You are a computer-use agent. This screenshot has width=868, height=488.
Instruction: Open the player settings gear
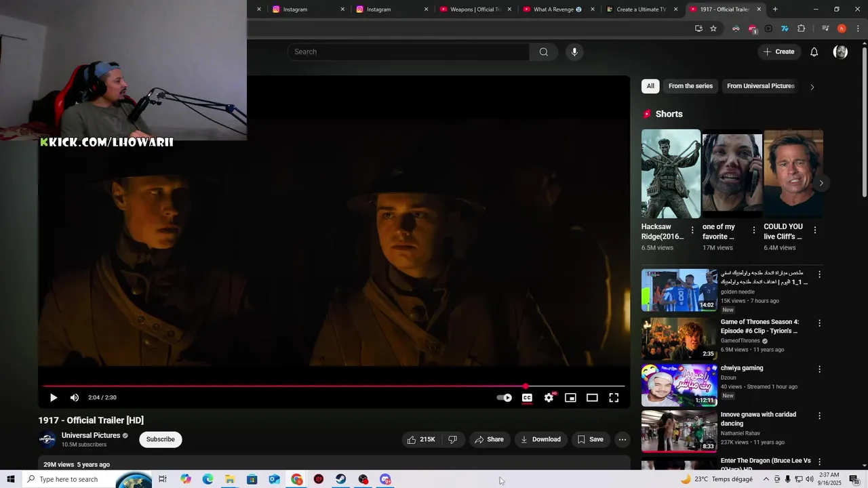pos(549,398)
